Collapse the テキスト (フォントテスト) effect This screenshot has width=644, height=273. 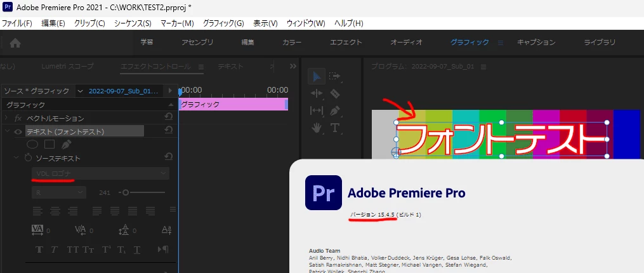pyautogui.click(x=6, y=131)
